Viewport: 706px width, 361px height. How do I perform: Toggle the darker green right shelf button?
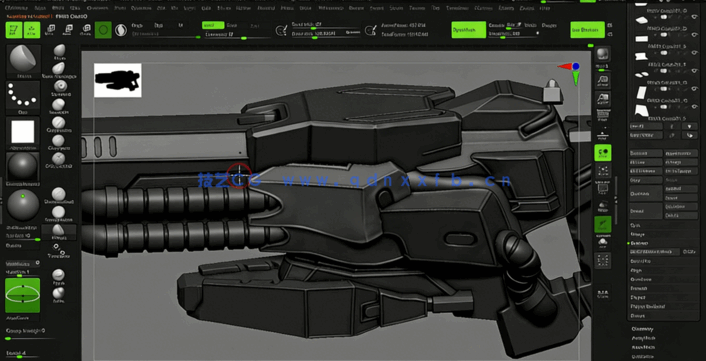(x=602, y=224)
